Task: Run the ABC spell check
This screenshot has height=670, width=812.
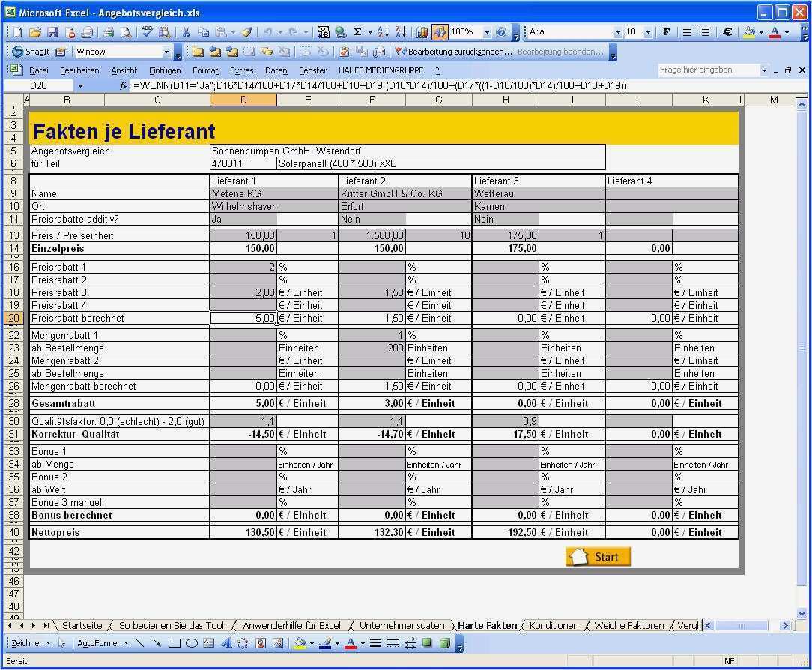Action: [147, 32]
